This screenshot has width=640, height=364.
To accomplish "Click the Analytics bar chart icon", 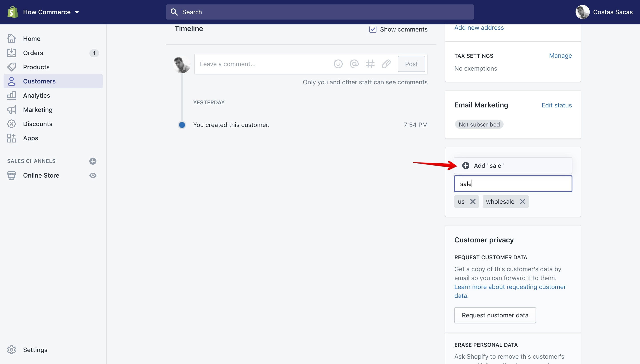I will (x=12, y=95).
